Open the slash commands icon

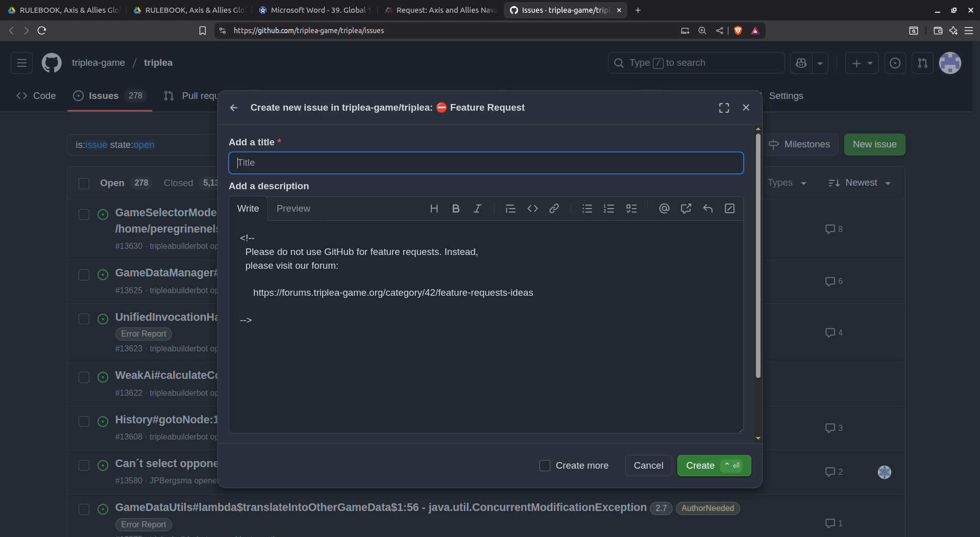[x=730, y=209]
